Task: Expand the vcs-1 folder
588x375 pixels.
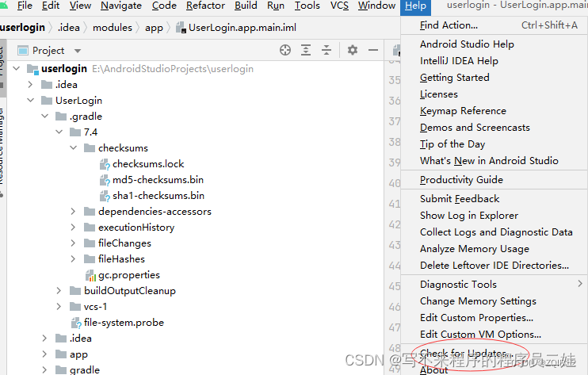Action: pyautogui.click(x=59, y=306)
